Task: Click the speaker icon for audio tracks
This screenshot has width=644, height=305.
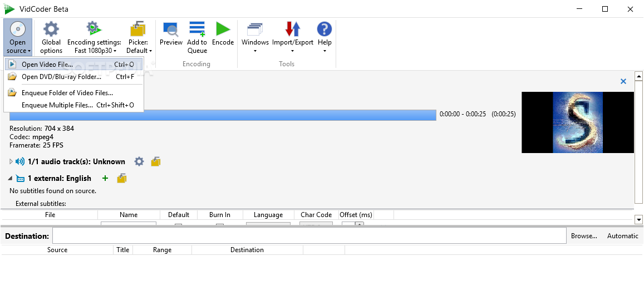Action: tap(19, 162)
